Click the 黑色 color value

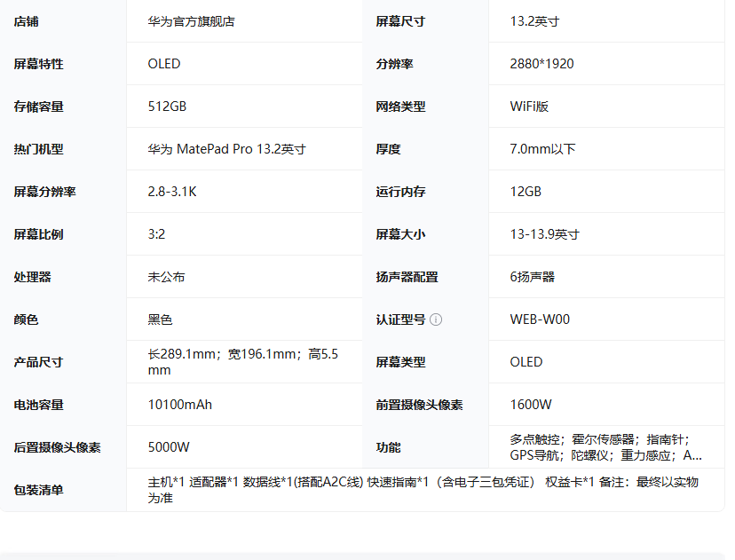point(160,319)
